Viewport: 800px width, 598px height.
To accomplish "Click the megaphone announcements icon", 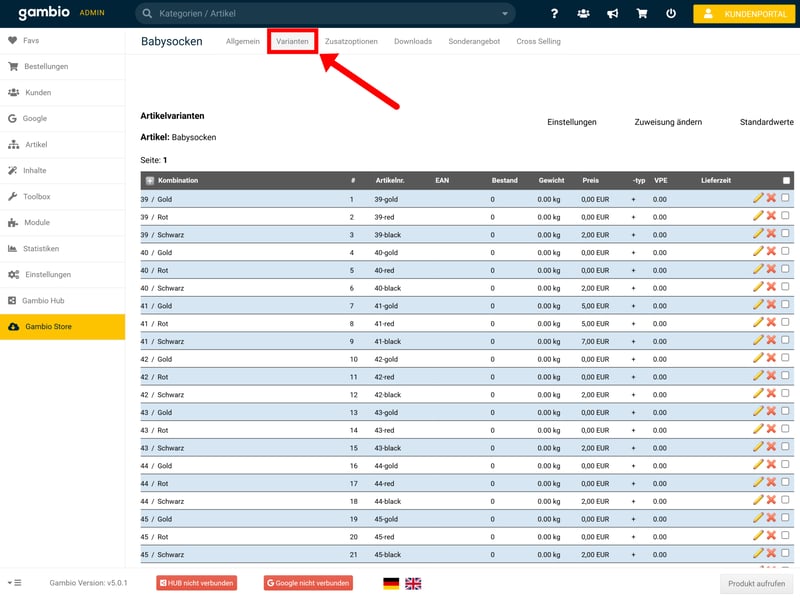I will point(612,14).
